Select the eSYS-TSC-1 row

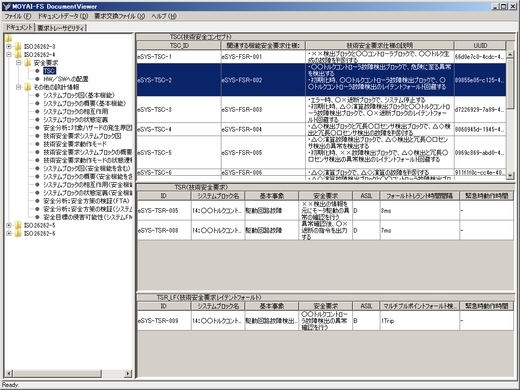[x=321, y=57]
